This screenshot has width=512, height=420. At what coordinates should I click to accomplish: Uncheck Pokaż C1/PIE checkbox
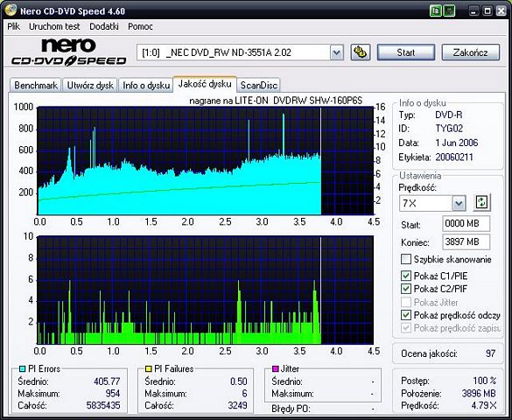[405, 276]
